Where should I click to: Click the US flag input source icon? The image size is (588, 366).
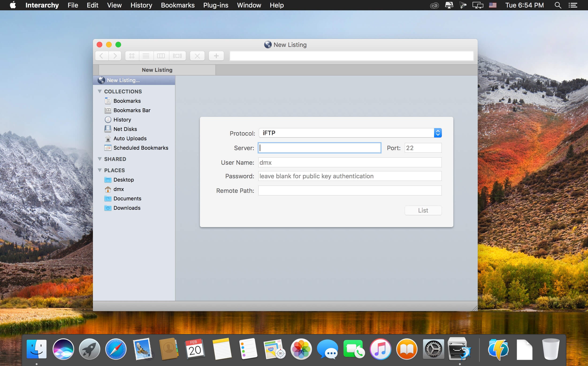point(493,5)
